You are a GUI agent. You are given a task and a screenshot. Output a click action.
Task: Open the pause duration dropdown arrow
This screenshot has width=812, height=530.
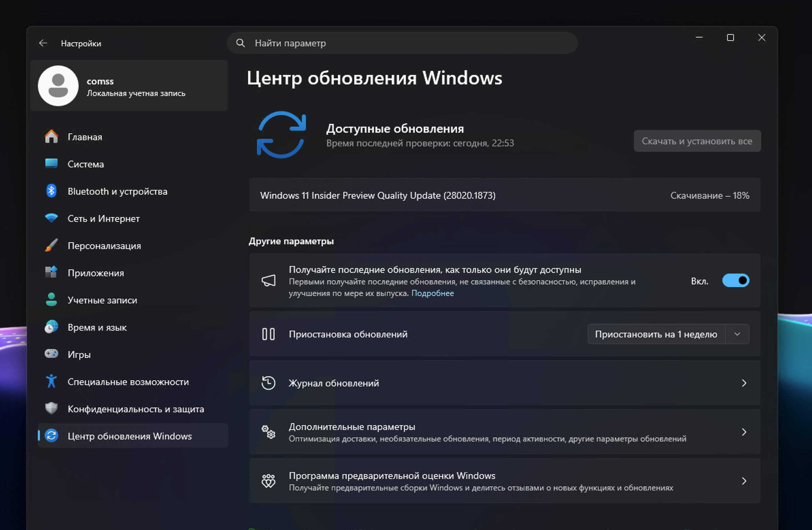(x=737, y=334)
